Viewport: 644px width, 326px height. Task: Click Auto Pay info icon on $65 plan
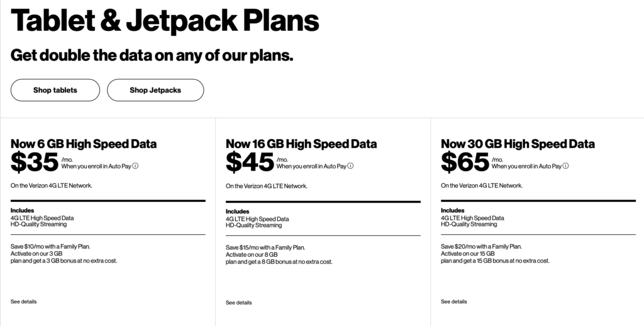pyautogui.click(x=565, y=166)
